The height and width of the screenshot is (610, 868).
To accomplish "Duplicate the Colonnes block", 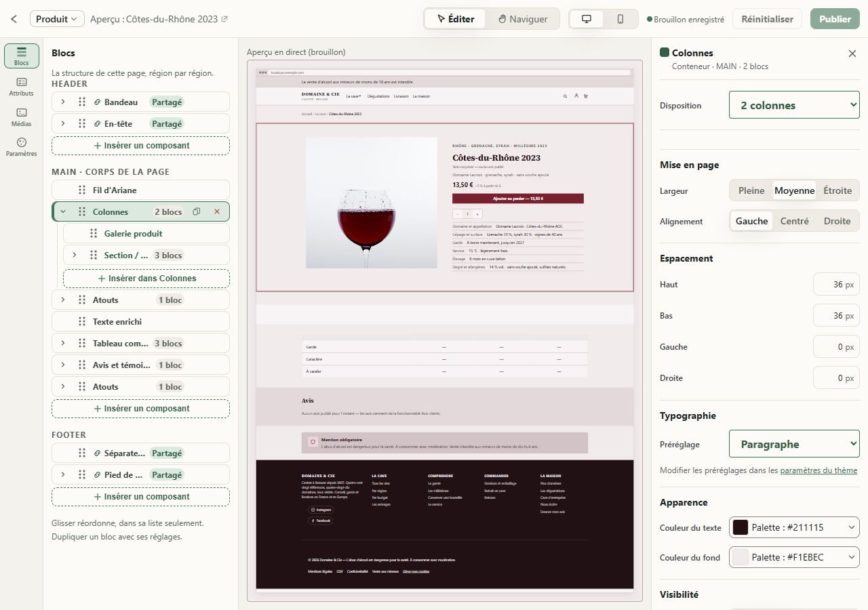I will point(197,211).
